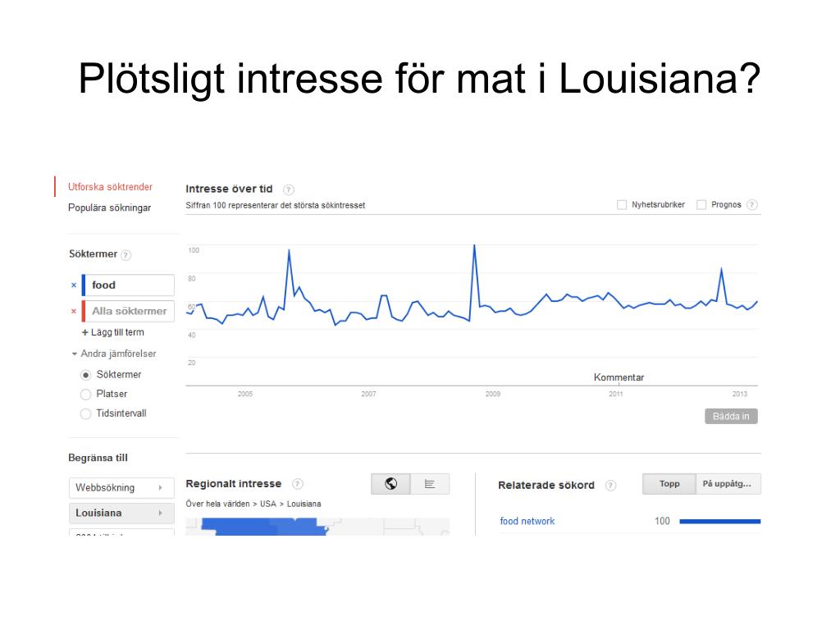Select the Platser radio button
Image resolution: width=840 pixels, height=630 pixels.
coord(85,395)
